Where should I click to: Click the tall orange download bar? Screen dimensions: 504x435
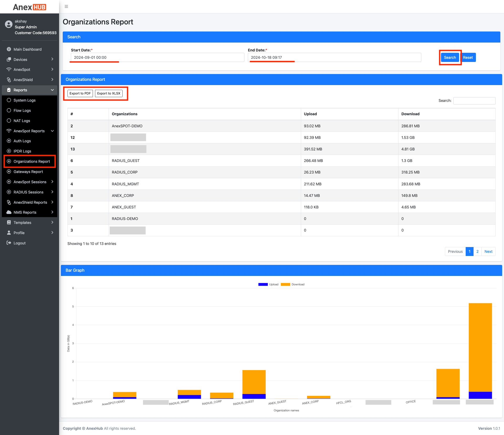480,347
